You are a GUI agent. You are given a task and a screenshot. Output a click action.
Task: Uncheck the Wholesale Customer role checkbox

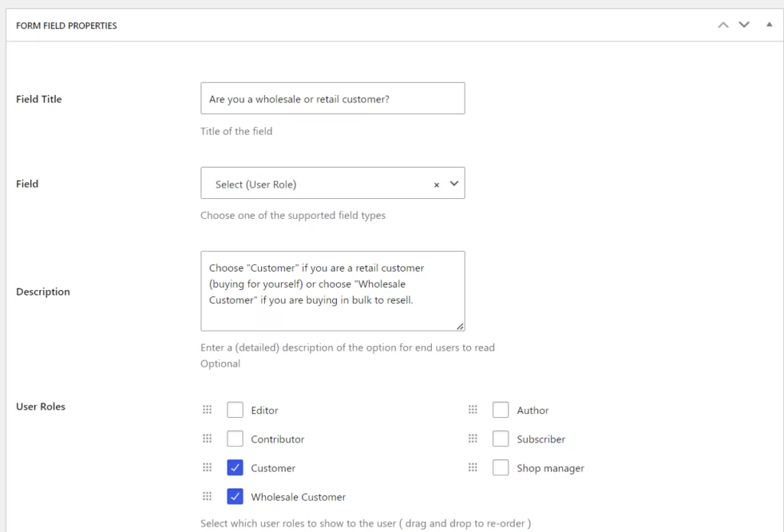point(235,497)
